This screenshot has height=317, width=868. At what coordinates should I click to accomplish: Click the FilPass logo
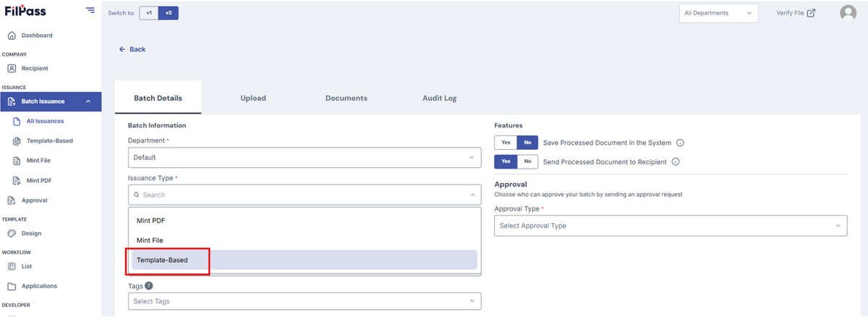(x=26, y=10)
